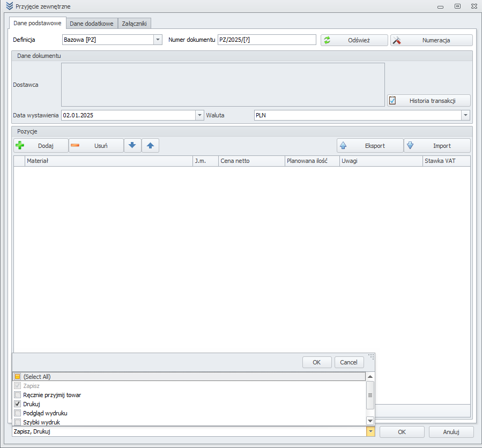Image resolution: width=482 pixels, height=448 pixels.
Task: Click the Stawka VAT column header
Action: tap(447, 161)
